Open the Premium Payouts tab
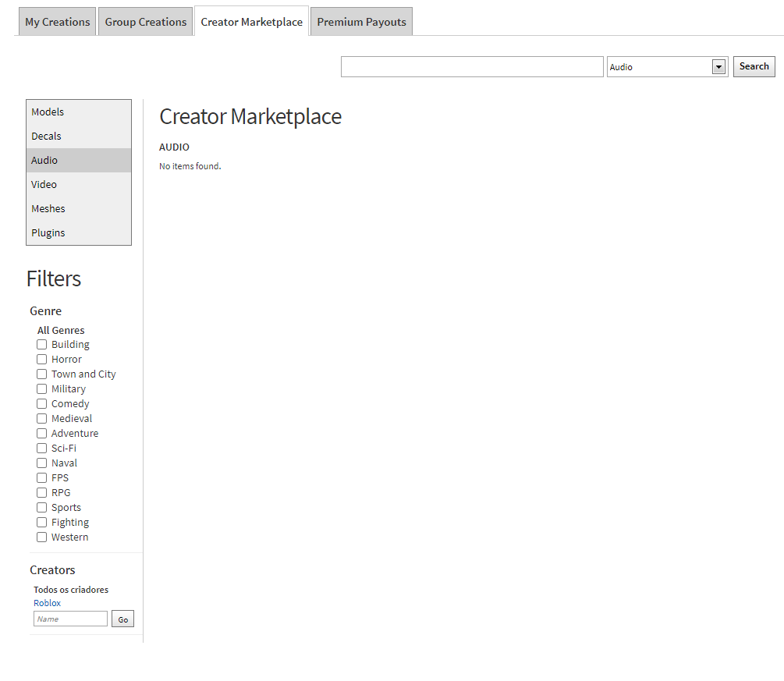The image size is (784, 681). pos(361,22)
